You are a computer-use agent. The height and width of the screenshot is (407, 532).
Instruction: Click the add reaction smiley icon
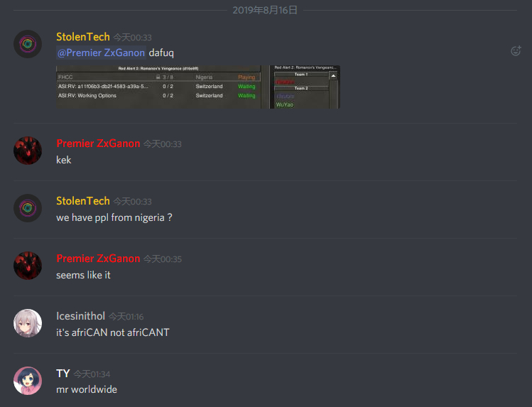coord(516,51)
